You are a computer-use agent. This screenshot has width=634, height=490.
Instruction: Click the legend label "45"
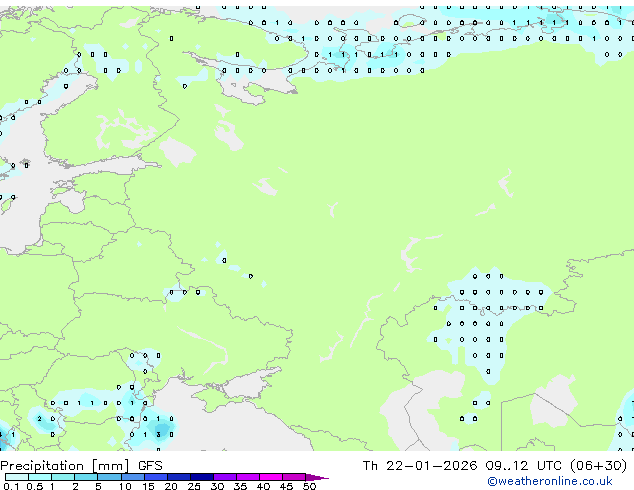point(286,486)
